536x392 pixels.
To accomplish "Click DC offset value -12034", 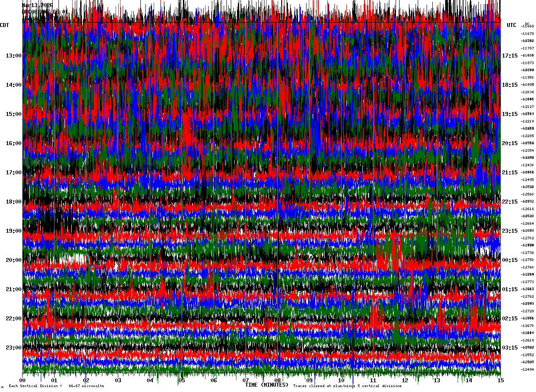I will pyautogui.click(x=527, y=92).
